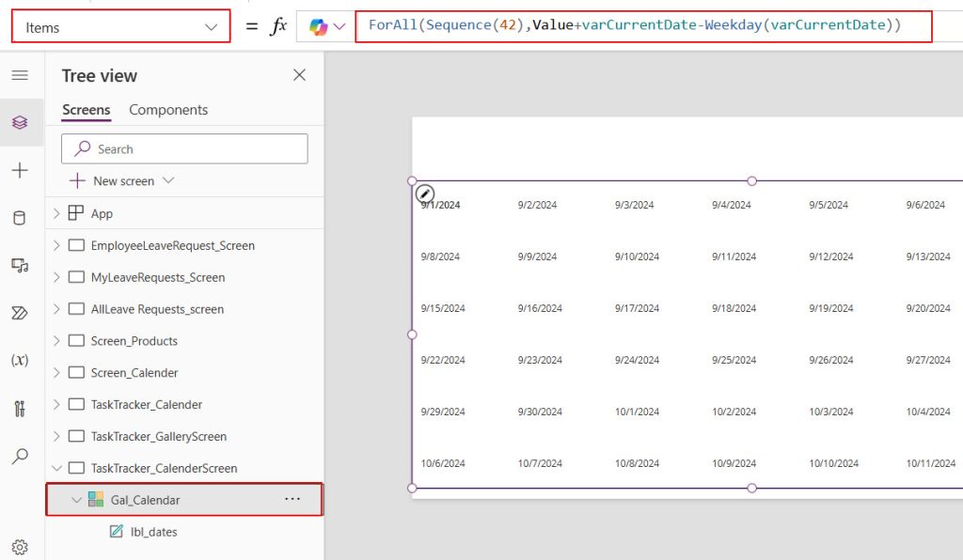Open Gal_Calendar more options ellipsis
The width and height of the screenshot is (963, 560).
pyautogui.click(x=292, y=499)
